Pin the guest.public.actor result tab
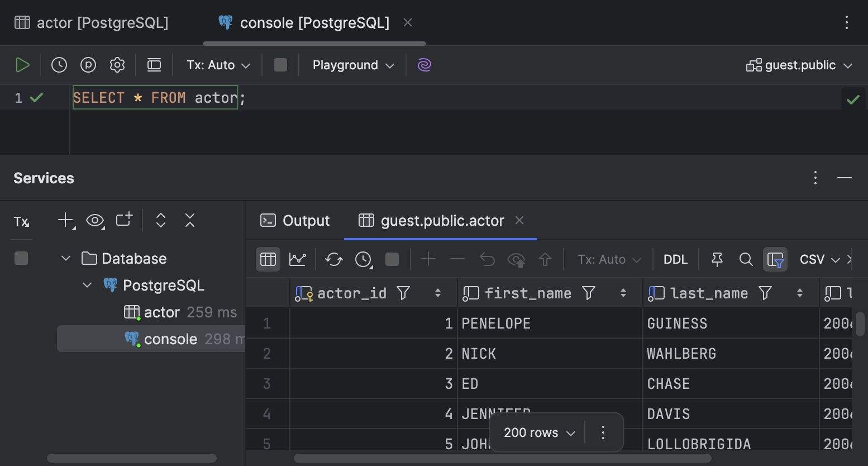The image size is (868, 466). (x=717, y=259)
